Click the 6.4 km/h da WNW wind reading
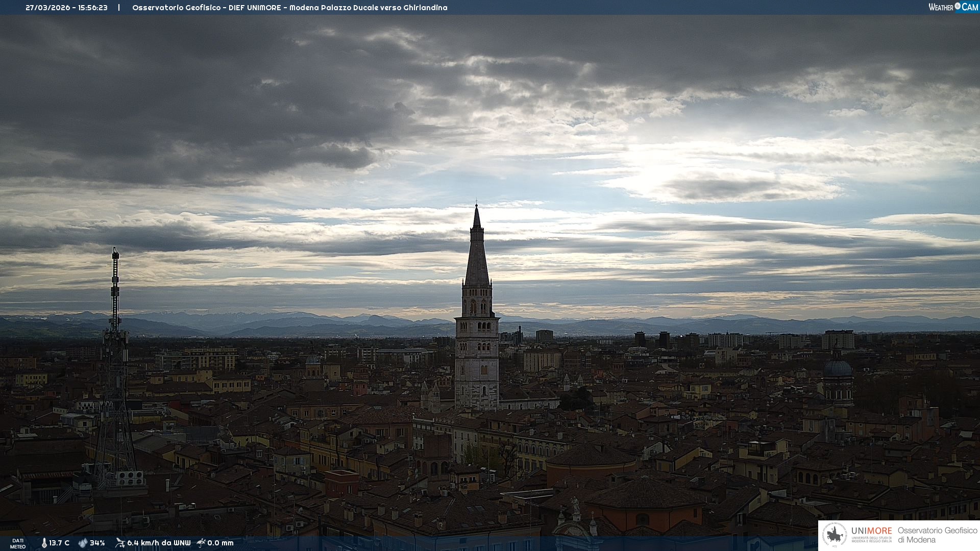This screenshot has width=980, height=551. [x=159, y=543]
